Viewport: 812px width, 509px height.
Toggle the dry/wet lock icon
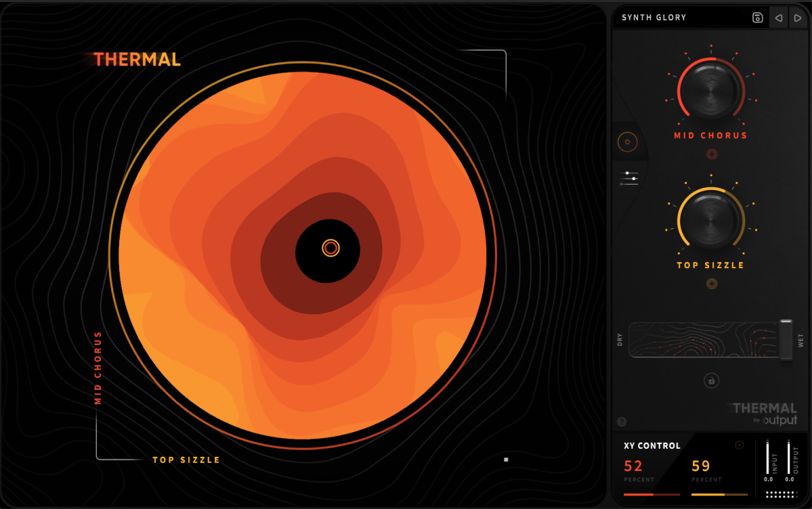[x=711, y=381]
